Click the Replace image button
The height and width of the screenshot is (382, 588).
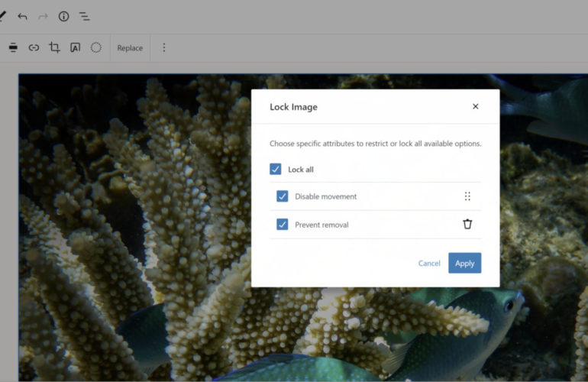click(130, 48)
